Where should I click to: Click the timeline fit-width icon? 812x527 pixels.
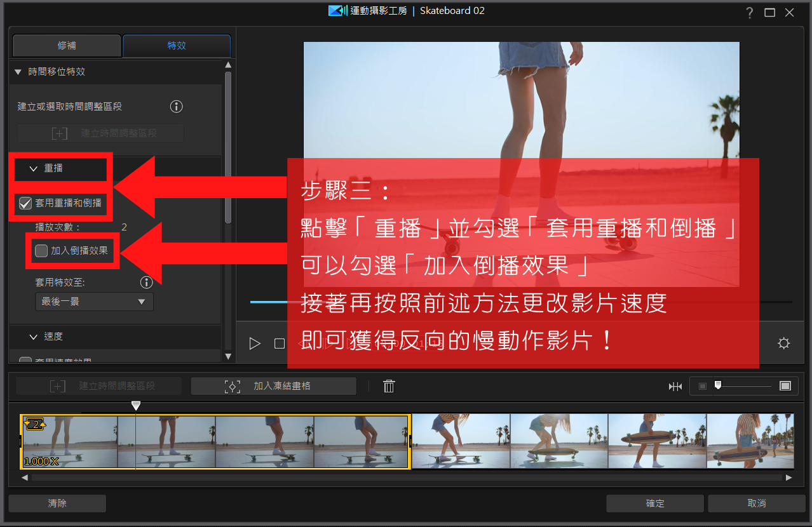[x=675, y=386]
